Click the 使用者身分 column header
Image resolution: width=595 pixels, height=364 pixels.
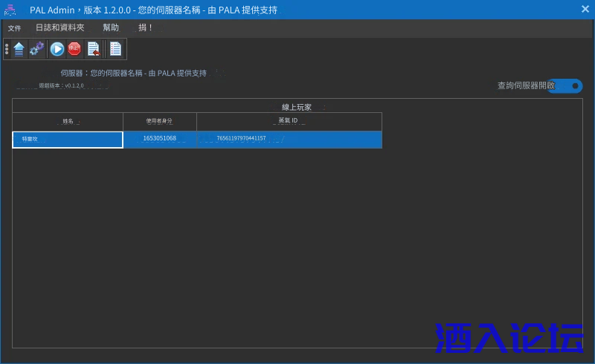point(159,121)
